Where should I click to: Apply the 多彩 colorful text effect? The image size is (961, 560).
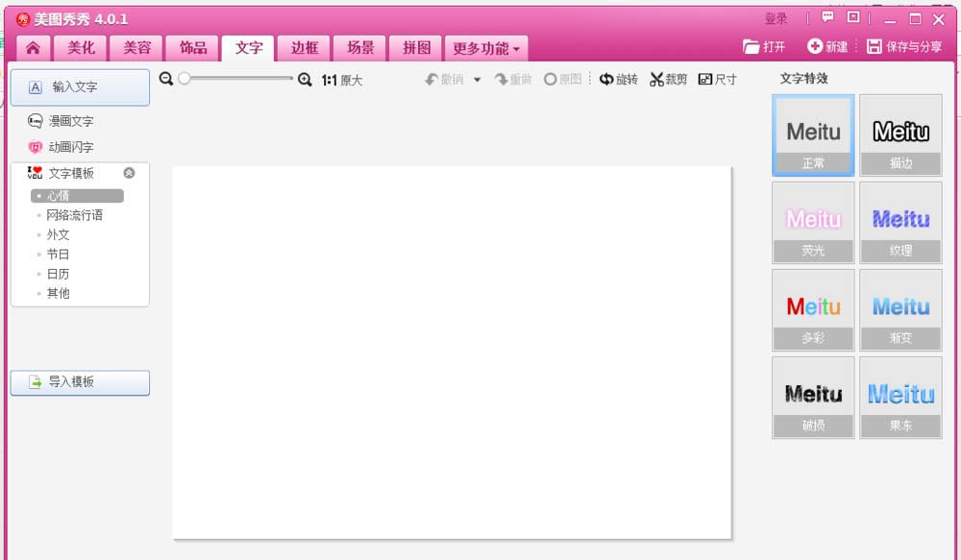[x=813, y=310]
